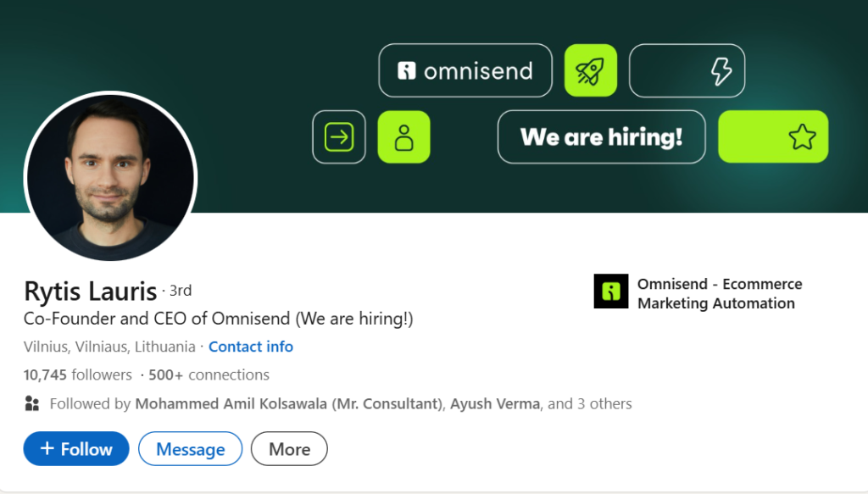View the 500+ connections list
Screen dimensions: 868x494
click(209, 375)
